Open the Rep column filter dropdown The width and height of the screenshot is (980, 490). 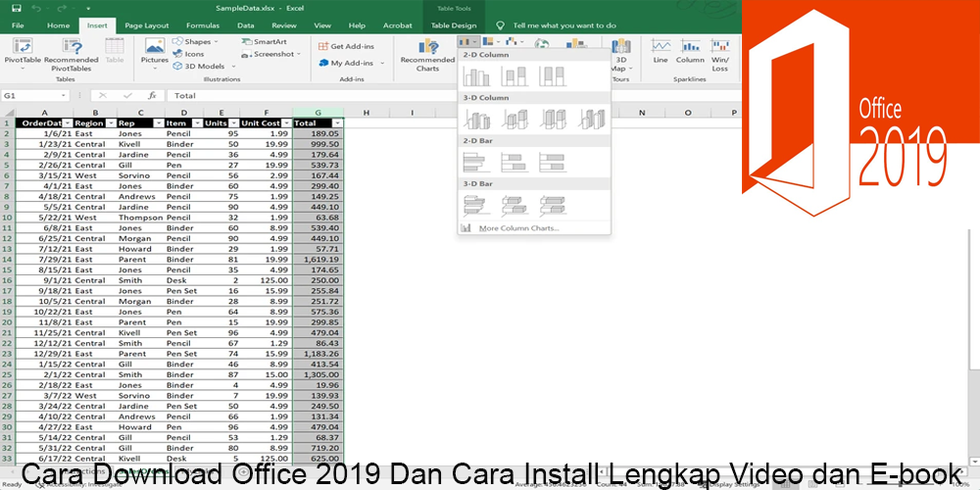159,123
